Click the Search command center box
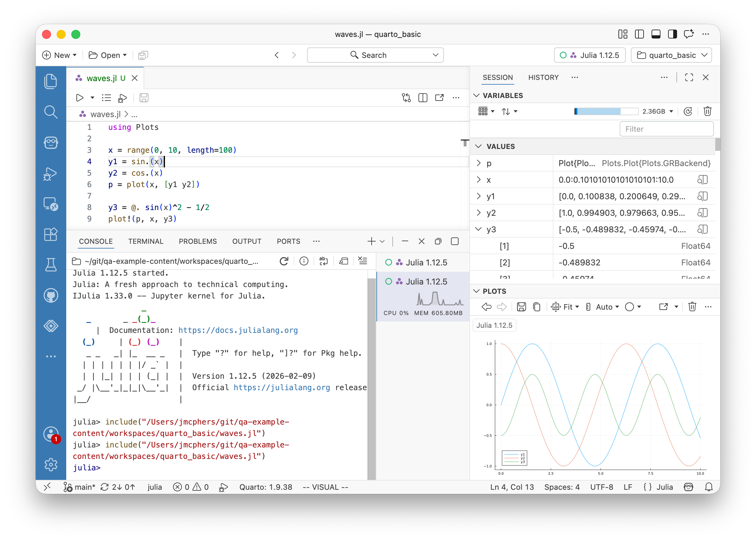The image size is (756, 541). (x=375, y=55)
